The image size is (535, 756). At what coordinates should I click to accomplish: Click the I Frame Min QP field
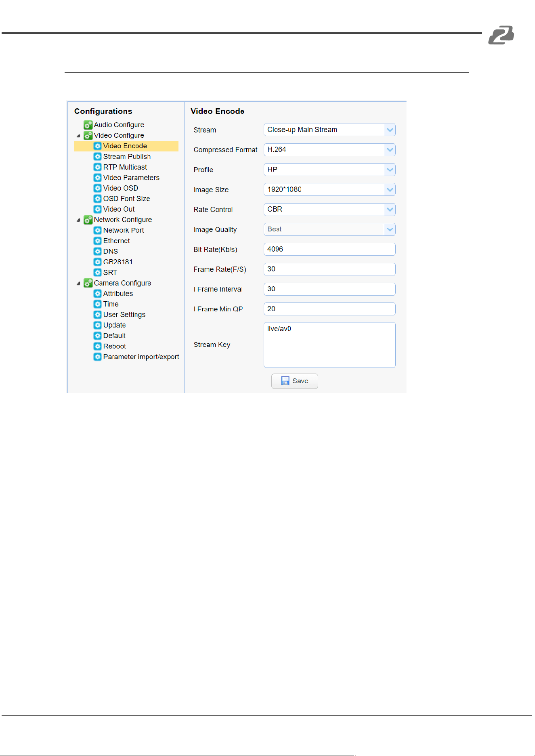(x=329, y=309)
